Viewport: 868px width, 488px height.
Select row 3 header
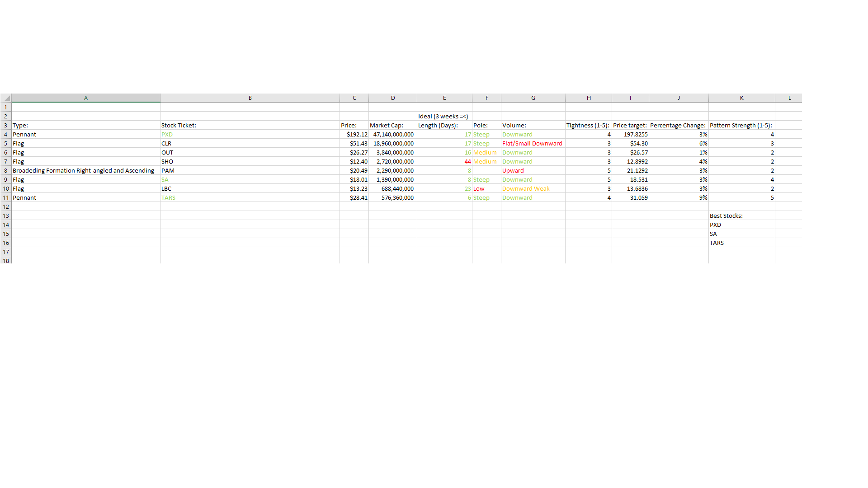[x=6, y=126]
